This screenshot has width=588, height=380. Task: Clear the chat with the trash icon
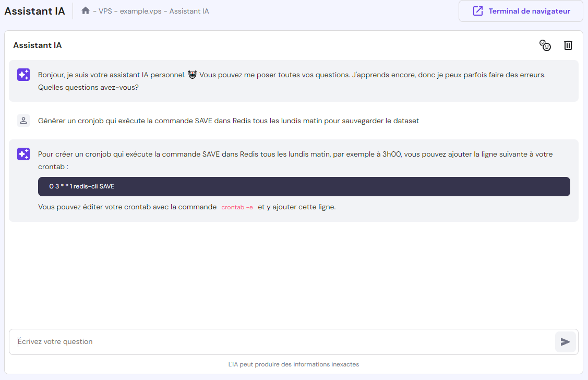[x=568, y=45]
